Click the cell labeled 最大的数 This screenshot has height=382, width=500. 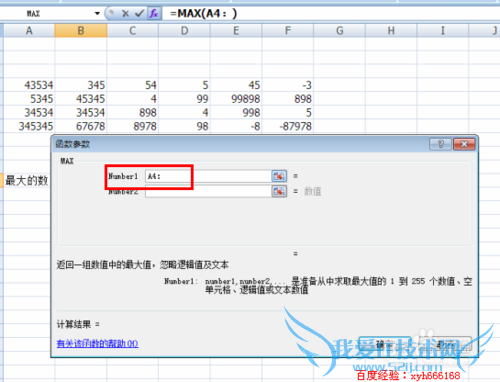point(27,181)
